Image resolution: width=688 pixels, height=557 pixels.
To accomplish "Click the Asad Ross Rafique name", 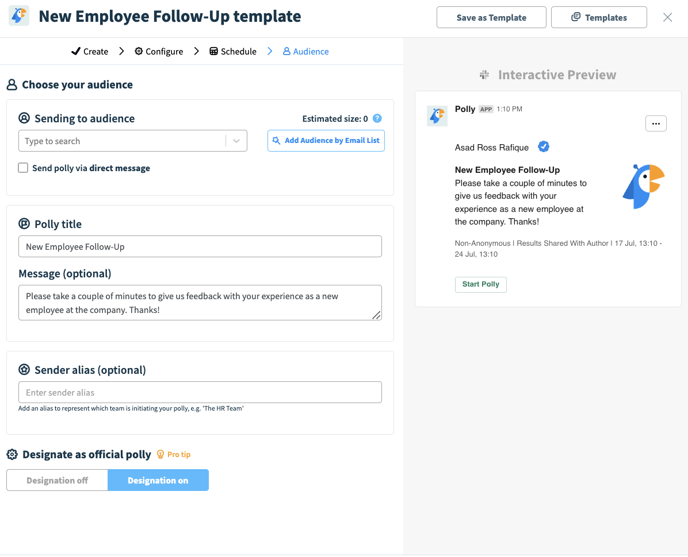I will (x=491, y=147).
